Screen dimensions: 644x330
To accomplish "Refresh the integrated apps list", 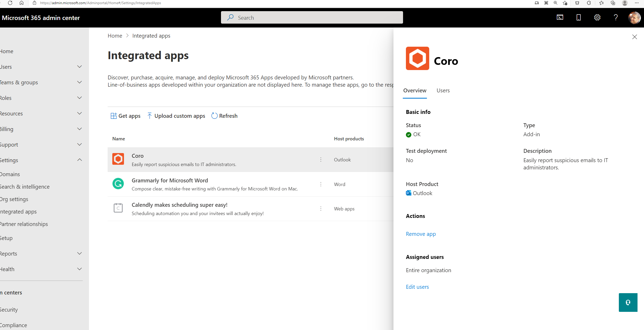I will pyautogui.click(x=224, y=116).
